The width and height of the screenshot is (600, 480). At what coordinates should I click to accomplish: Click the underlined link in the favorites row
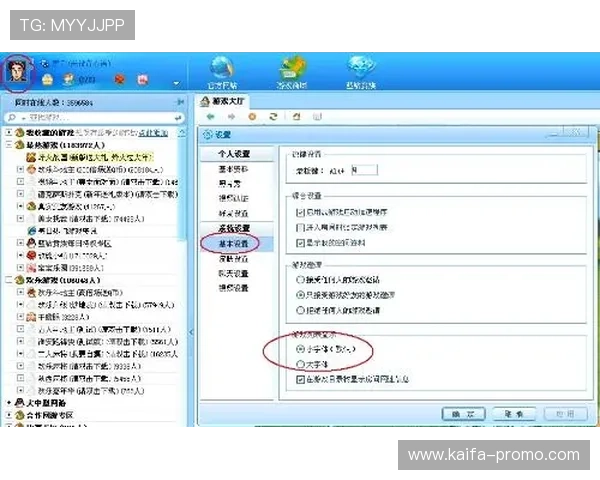click(153, 133)
